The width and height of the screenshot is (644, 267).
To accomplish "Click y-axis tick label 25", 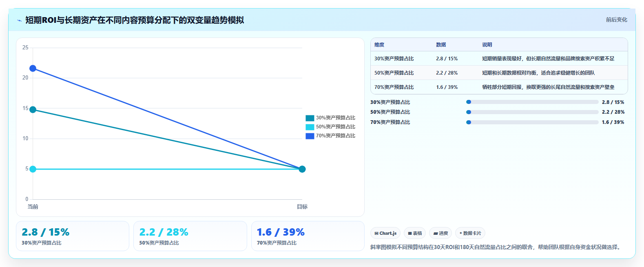I will click(x=25, y=48).
